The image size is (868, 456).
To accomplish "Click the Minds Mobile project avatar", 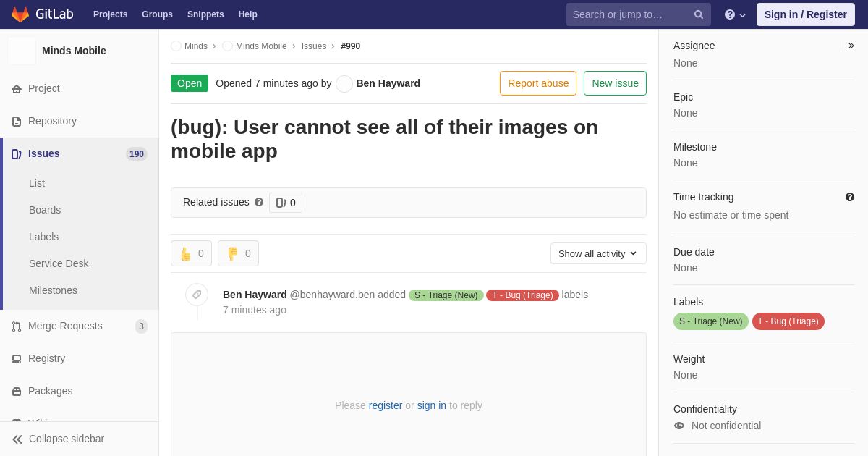I will pos(22,51).
